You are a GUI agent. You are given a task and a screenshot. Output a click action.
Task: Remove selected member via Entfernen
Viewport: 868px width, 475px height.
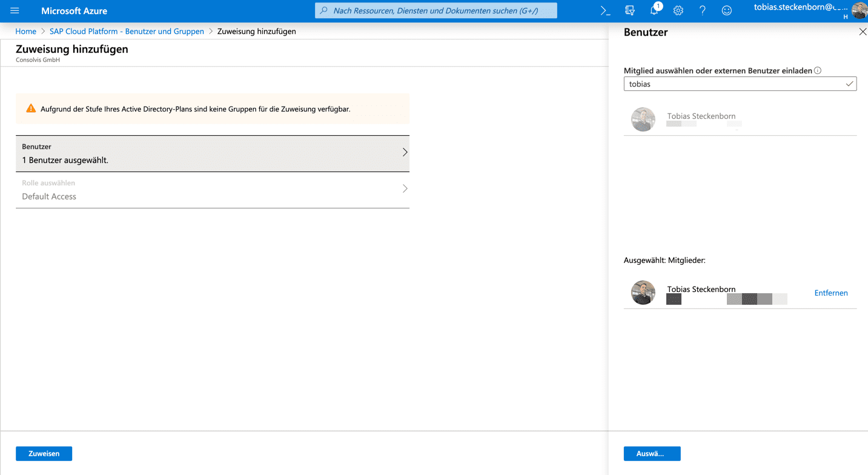tap(831, 293)
